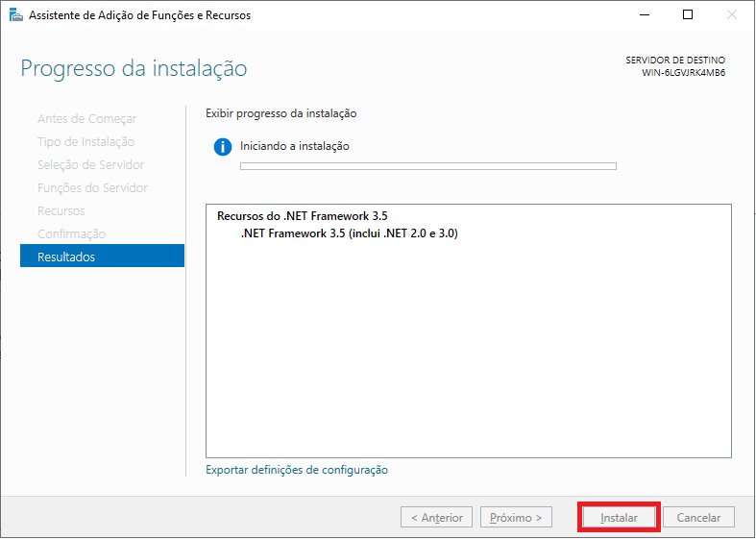Open Exportar definições de configuração link

297,470
